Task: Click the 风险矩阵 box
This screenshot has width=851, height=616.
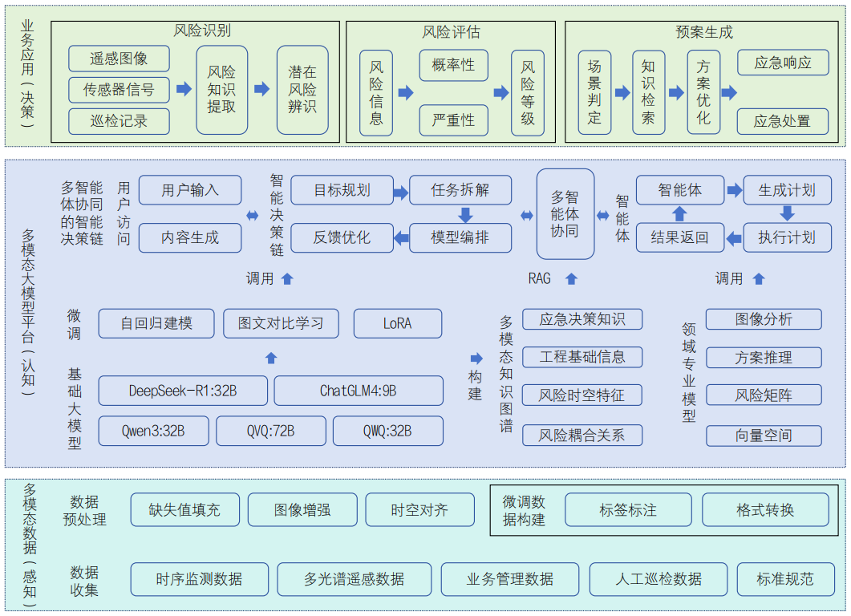Action: click(764, 395)
